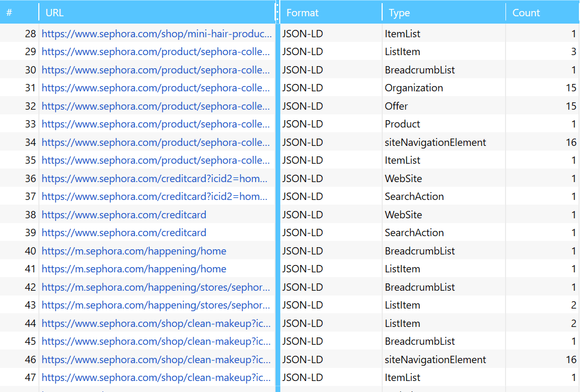Select the JSON-LD format cell in row 28

331,34
